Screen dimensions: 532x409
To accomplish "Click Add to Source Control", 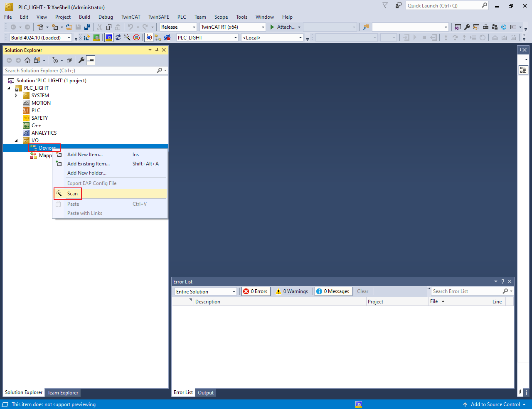I will 495,404.
